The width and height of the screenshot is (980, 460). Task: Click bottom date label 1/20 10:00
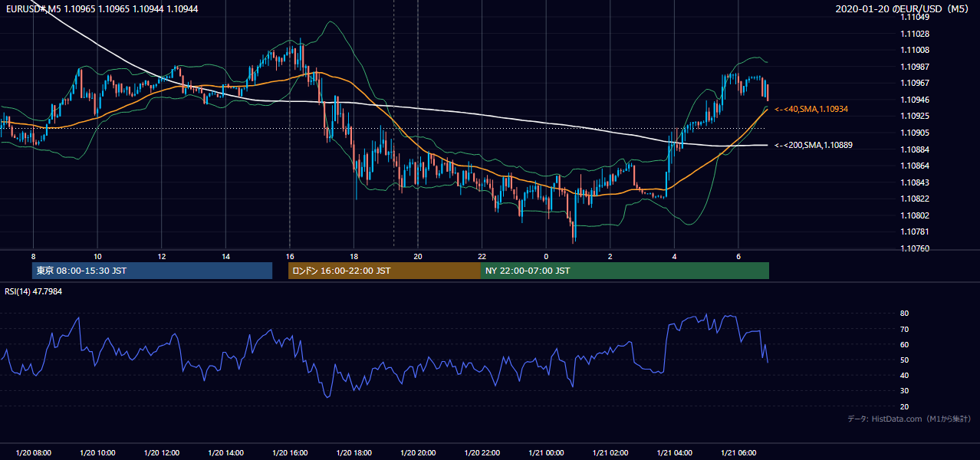[97, 453]
